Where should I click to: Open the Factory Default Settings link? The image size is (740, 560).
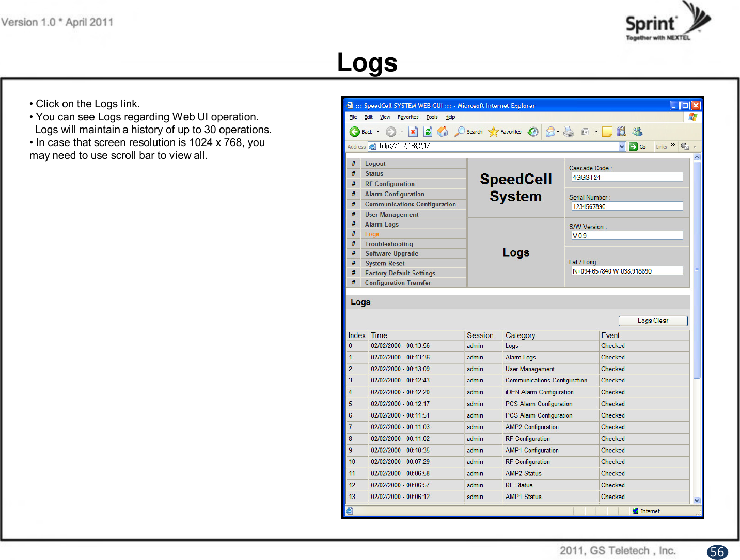tap(400, 273)
